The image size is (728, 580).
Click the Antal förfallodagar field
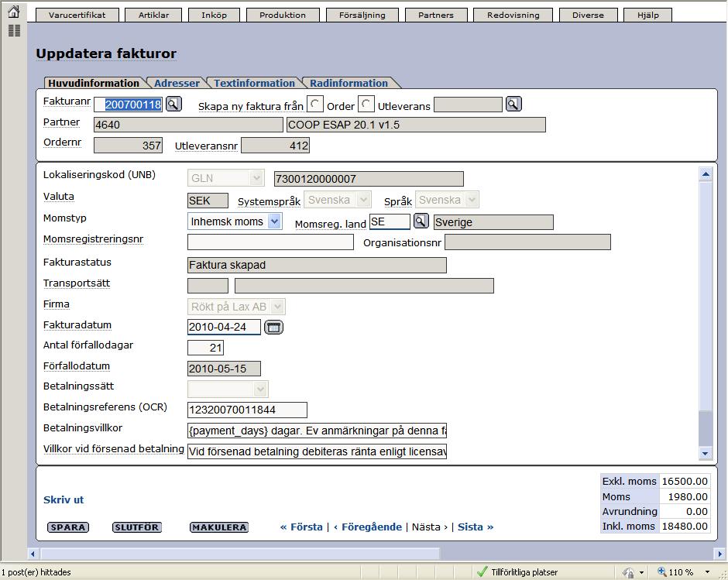[x=206, y=348]
